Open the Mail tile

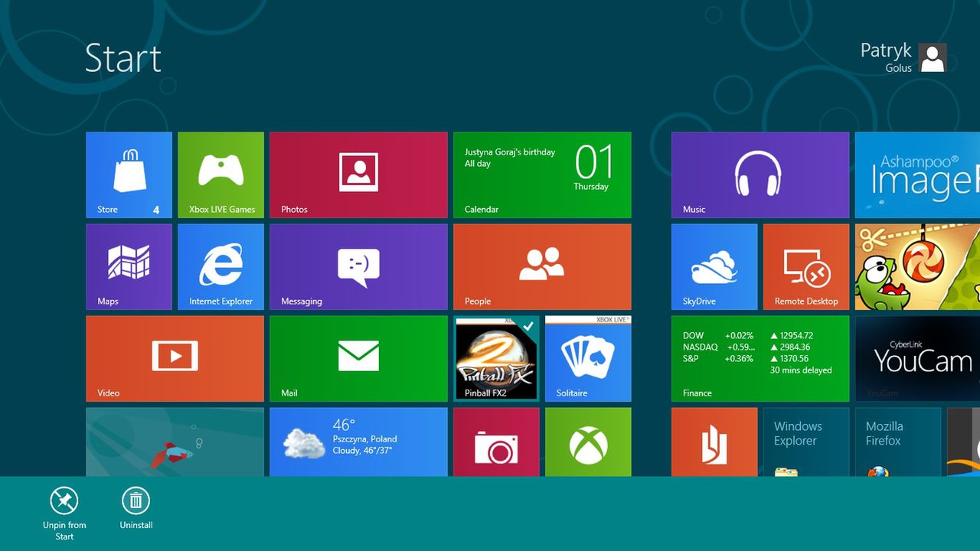pyautogui.click(x=358, y=359)
